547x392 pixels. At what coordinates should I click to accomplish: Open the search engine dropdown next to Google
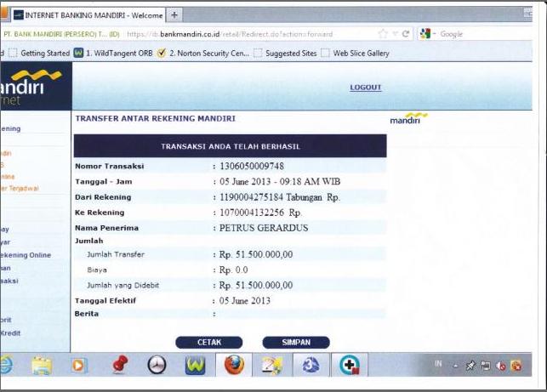434,34
